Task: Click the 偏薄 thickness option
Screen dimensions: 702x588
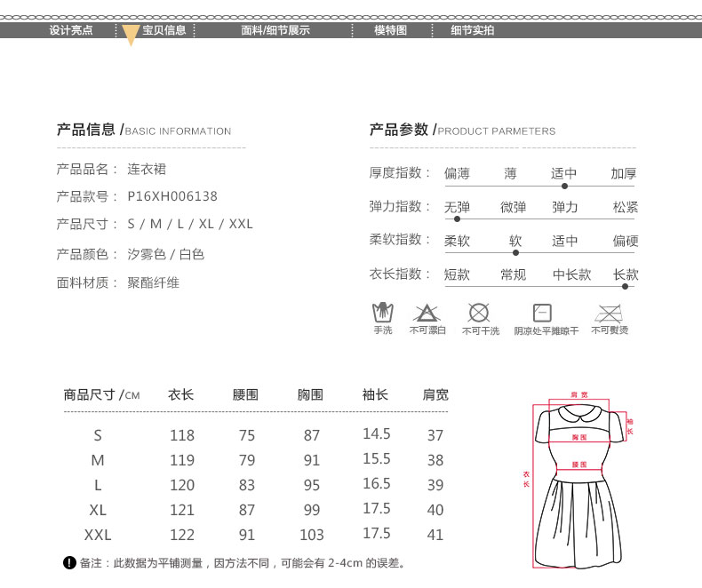Action: (x=457, y=173)
